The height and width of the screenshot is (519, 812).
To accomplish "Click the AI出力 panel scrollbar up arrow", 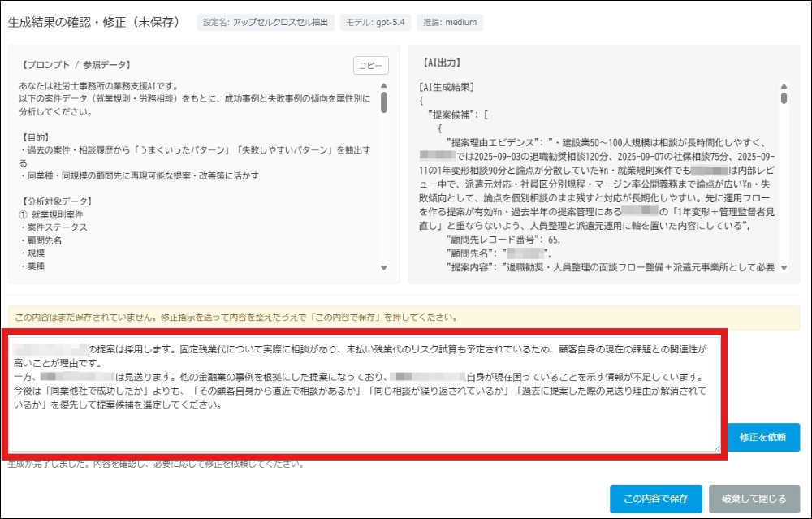I will [784, 86].
